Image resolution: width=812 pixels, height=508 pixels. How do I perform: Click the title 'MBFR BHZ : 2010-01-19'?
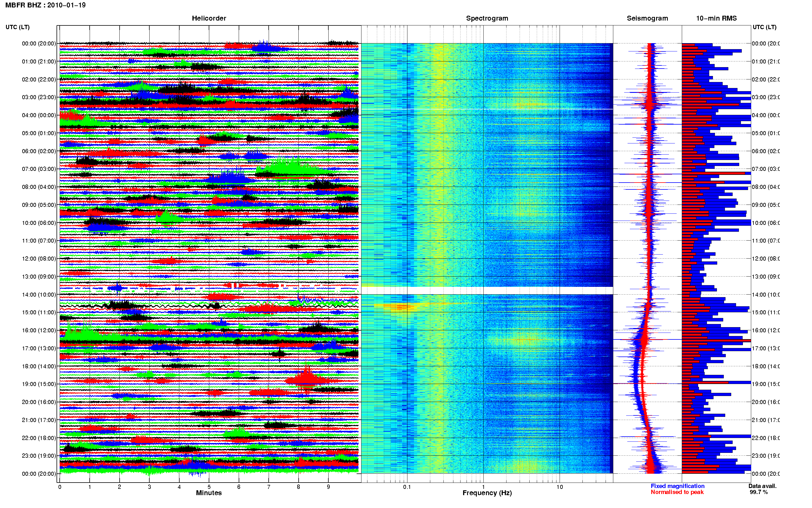coord(45,5)
